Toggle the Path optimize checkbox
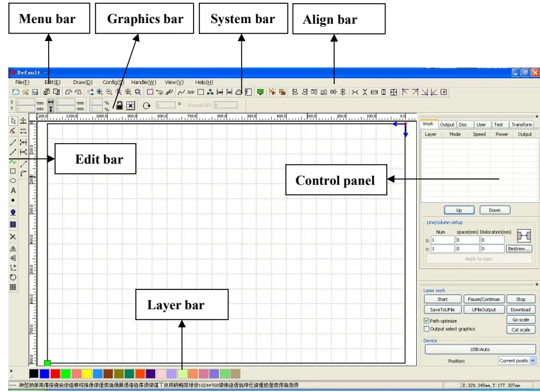The height and width of the screenshot is (392, 540). [426, 321]
